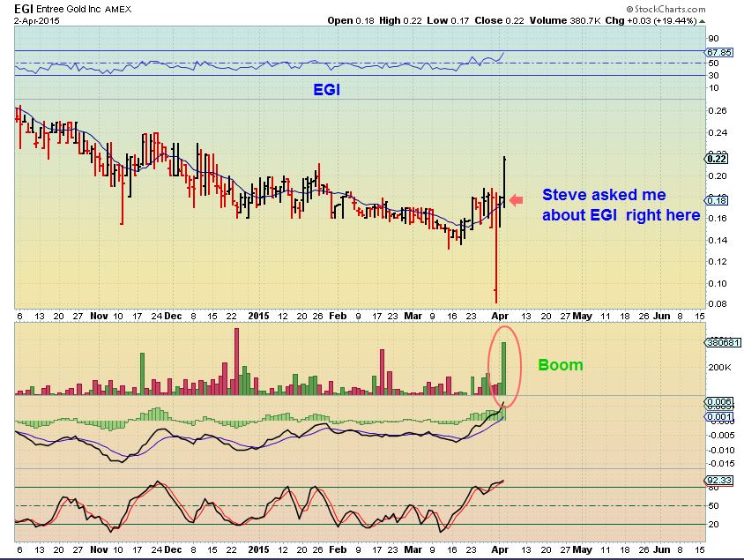Click the 0.001 MACD signal value tag

coord(720,416)
